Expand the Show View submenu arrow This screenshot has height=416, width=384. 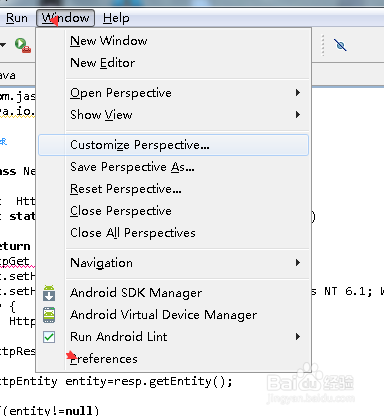[x=298, y=115]
